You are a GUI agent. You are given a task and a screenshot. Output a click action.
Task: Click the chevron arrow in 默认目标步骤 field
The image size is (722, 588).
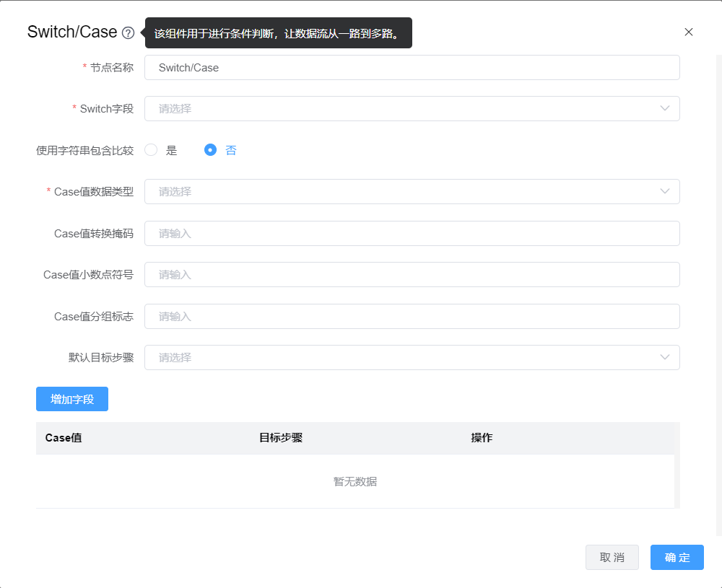click(x=665, y=358)
